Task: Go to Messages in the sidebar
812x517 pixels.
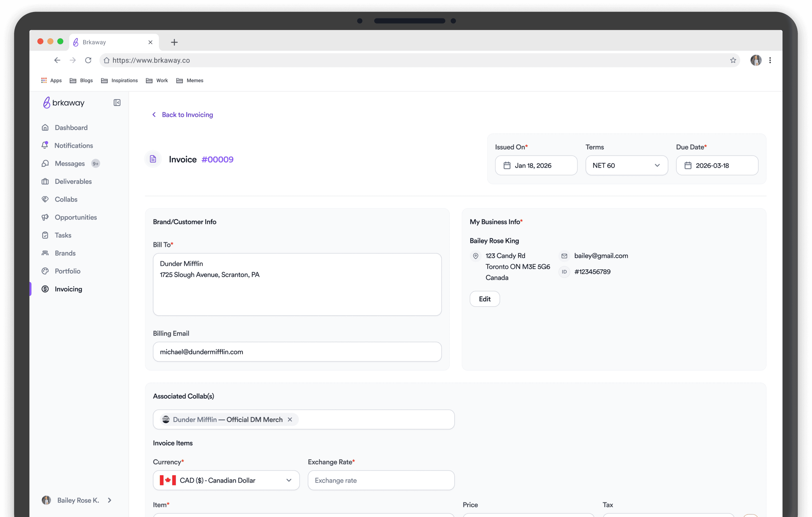Action: coord(69,164)
